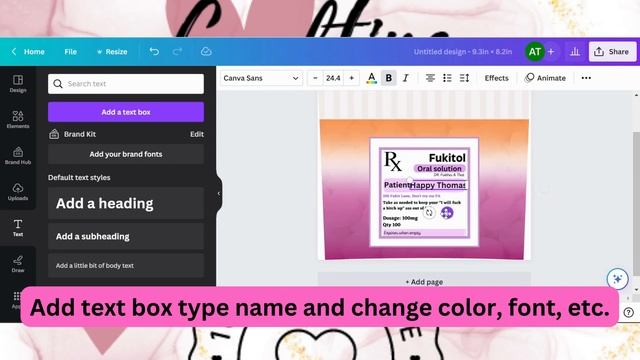The image size is (640, 360).
Task: Click Add a text box
Action: [x=126, y=112]
